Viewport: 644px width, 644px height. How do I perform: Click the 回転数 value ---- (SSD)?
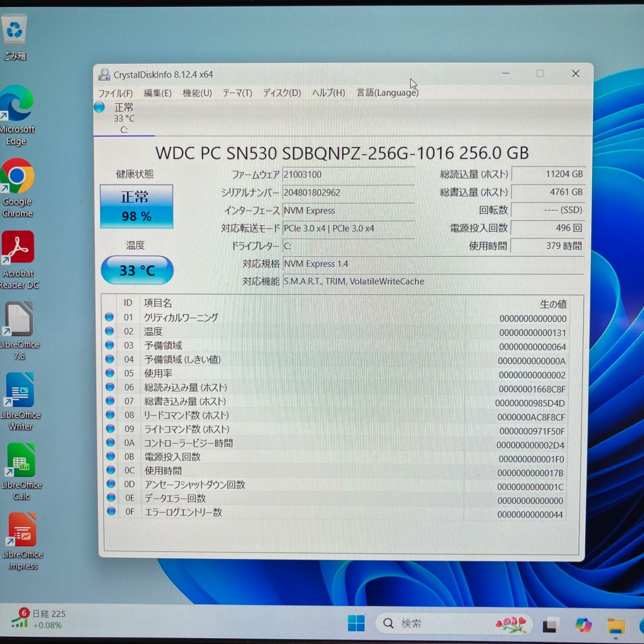click(548, 210)
